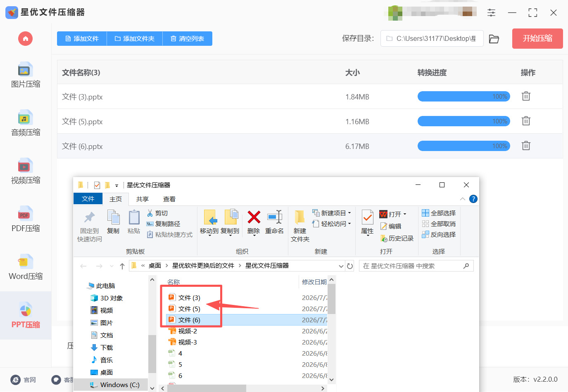Click 重命名 rename icon
The width and height of the screenshot is (568, 392).
point(274,222)
